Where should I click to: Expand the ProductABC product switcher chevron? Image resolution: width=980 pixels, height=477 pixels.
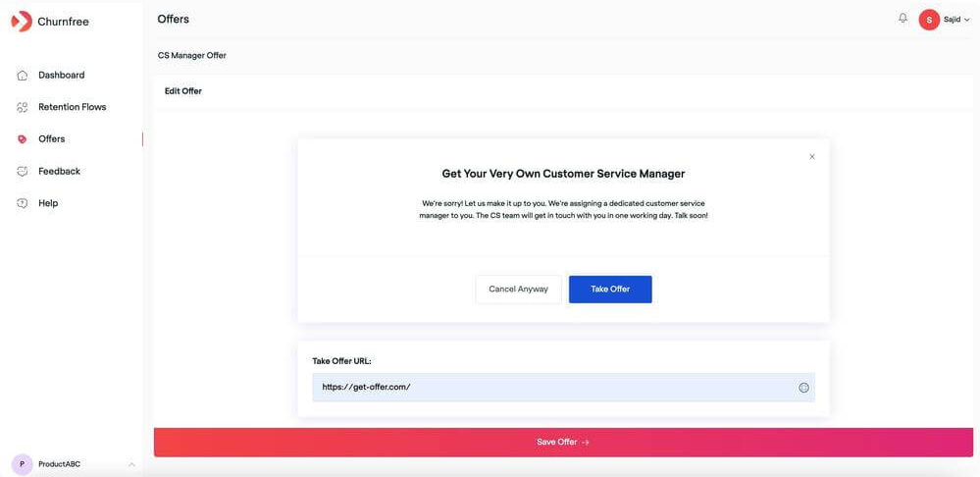pos(131,464)
